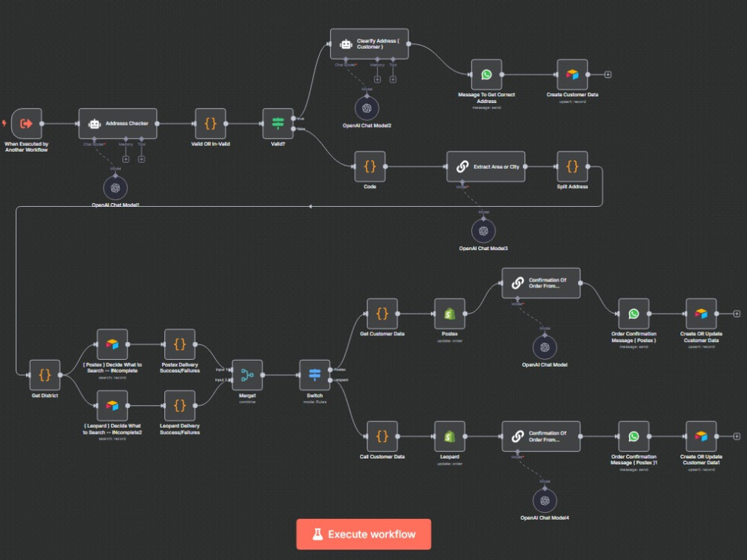Open the 'Get Customer Data' code node
The height and width of the screenshot is (560, 747).
(x=382, y=314)
